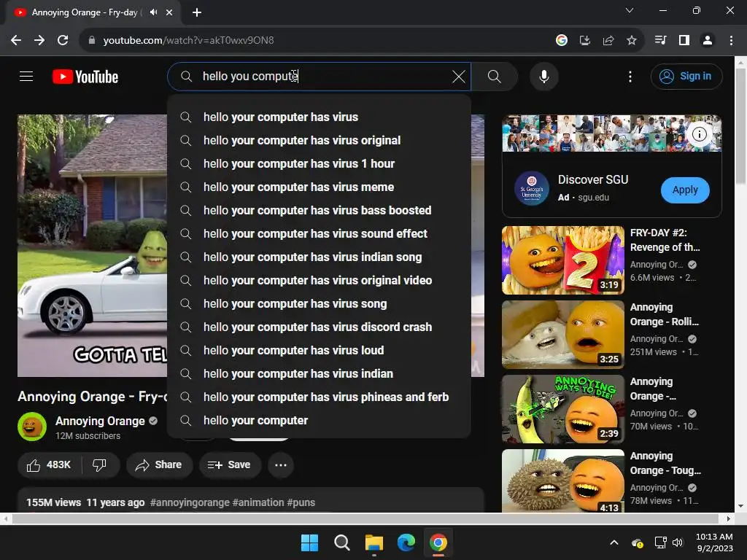Open ad info icon on SGU banner

coord(699,134)
